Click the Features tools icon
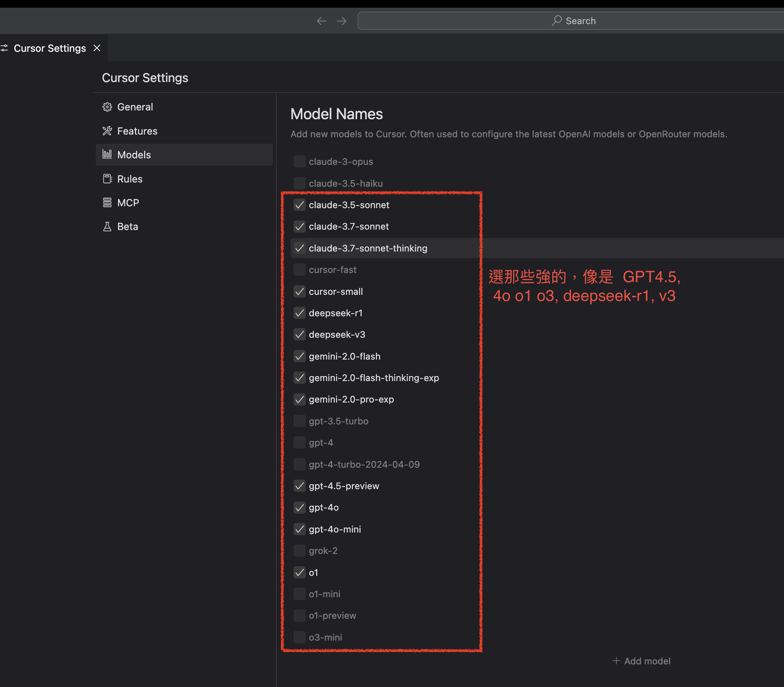784x687 pixels. click(x=107, y=131)
